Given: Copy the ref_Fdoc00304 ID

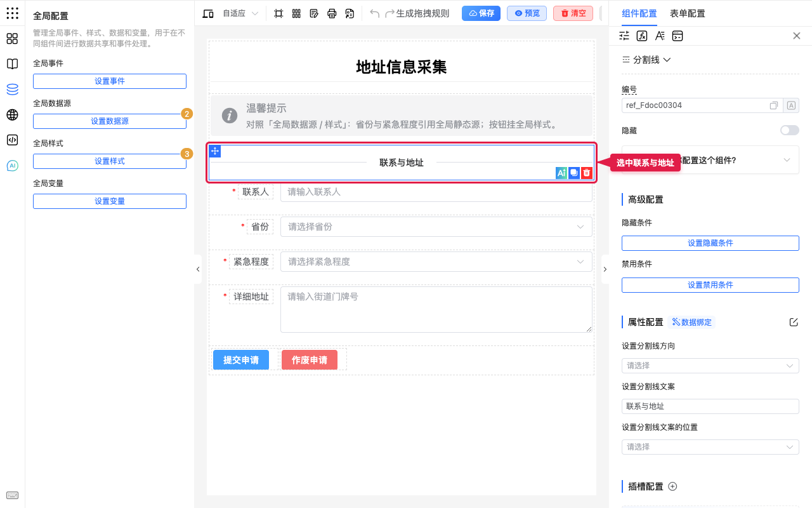Looking at the screenshot, I should click(774, 105).
